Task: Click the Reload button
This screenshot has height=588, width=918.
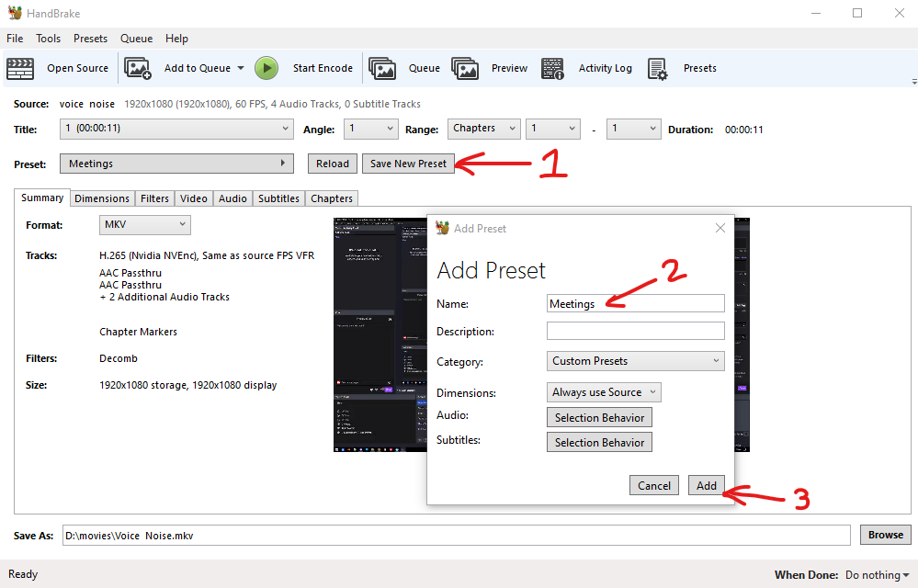Action: point(333,164)
